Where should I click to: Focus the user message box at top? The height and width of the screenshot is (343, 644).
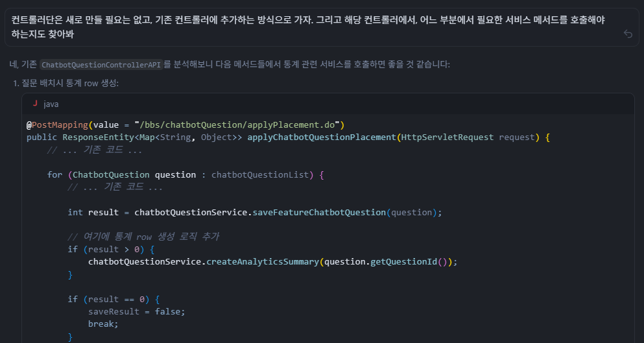point(311,27)
